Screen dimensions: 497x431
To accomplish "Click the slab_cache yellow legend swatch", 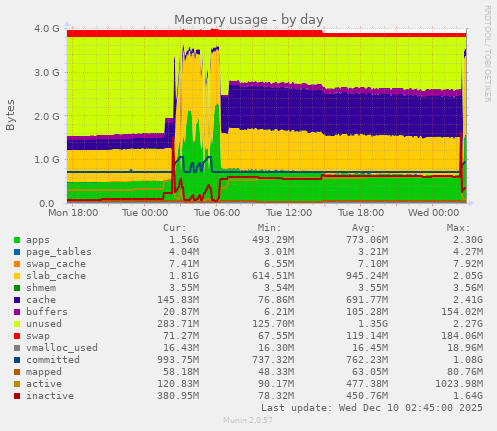I will [17, 276].
